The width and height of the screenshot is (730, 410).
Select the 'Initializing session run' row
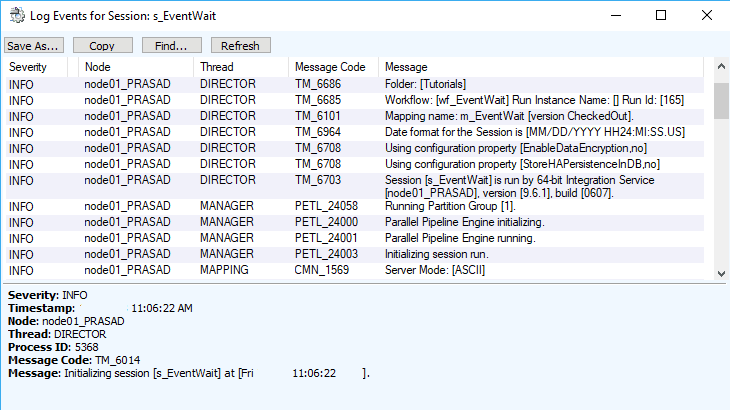pyautogui.click(x=354, y=255)
